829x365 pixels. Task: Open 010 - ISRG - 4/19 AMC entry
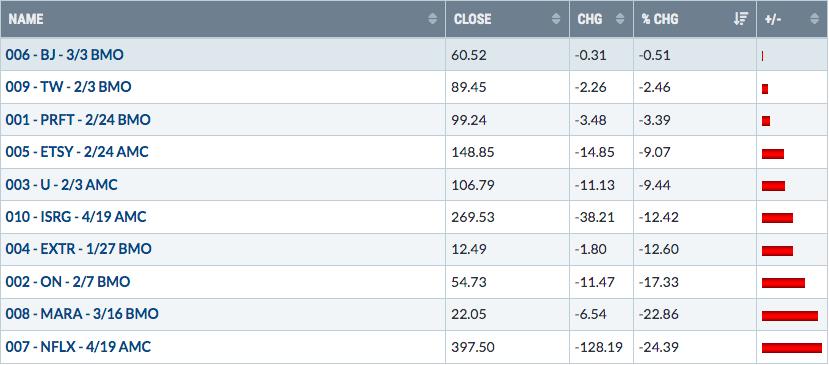(76, 217)
